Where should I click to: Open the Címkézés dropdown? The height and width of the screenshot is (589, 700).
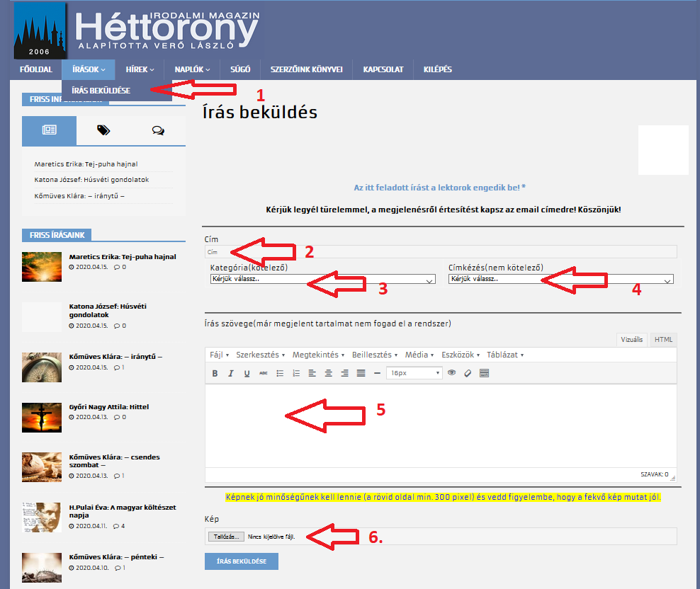pos(560,279)
